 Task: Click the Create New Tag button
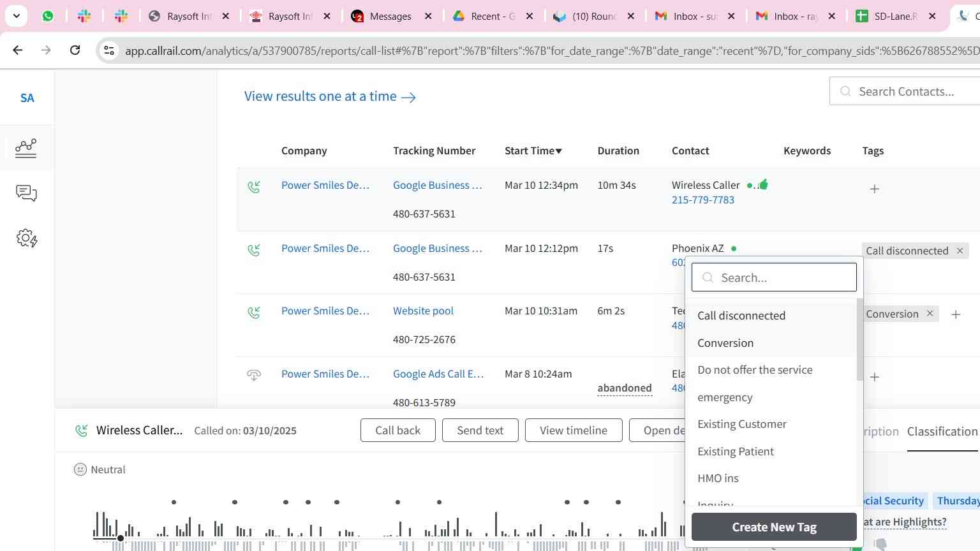774,527
